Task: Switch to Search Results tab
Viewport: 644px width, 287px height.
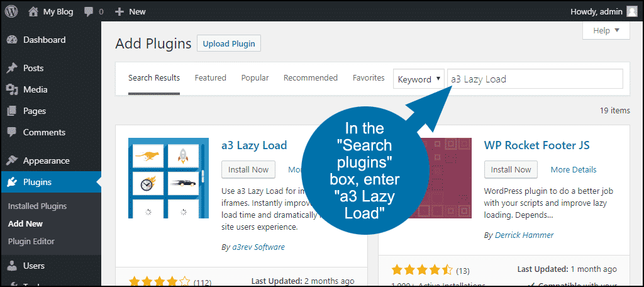Action: click(x=154, y=78)
